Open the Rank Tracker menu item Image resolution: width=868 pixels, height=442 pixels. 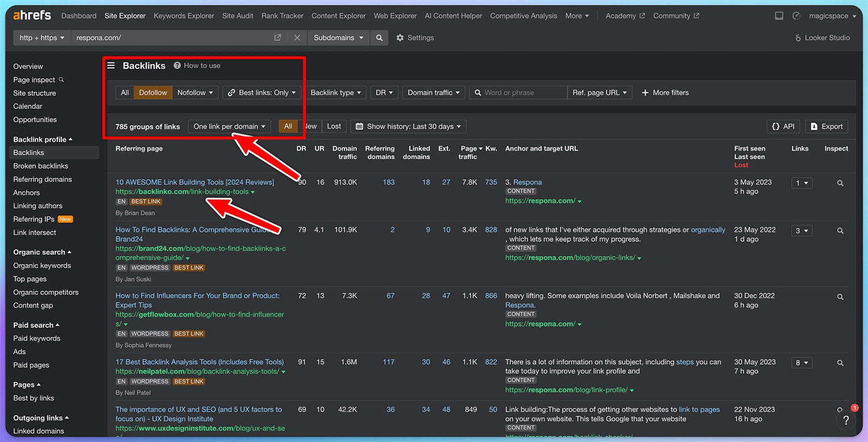(x=282, y=15)
